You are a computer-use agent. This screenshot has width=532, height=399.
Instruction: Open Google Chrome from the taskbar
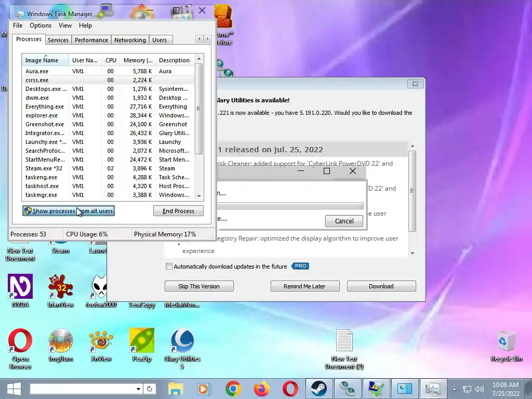click(233, 389)
